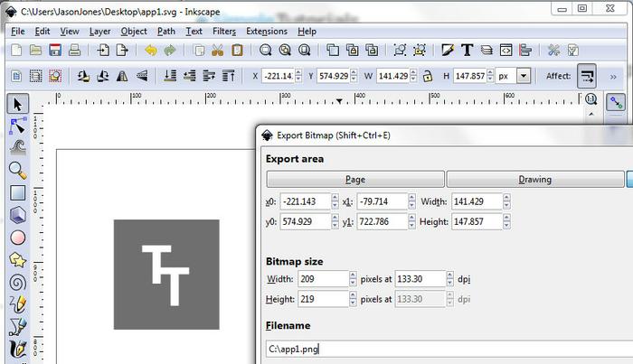Open the Edit menu
633x364 pixels.
click(x=42, y=31)
